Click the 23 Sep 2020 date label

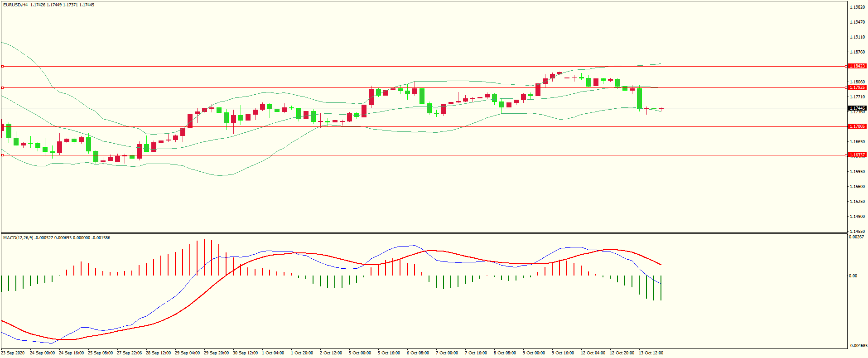(x=13, y=353)
